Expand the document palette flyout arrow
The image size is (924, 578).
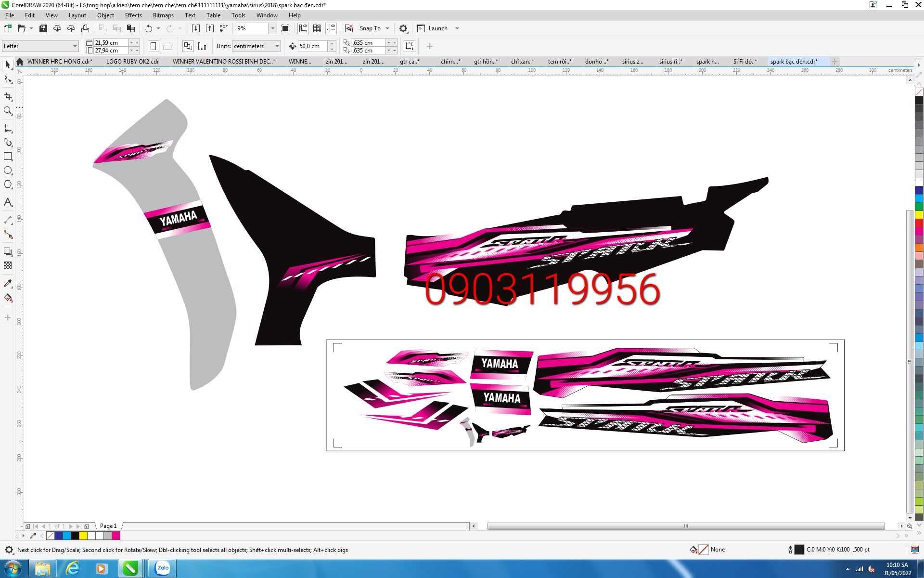(x=23, y=536)
